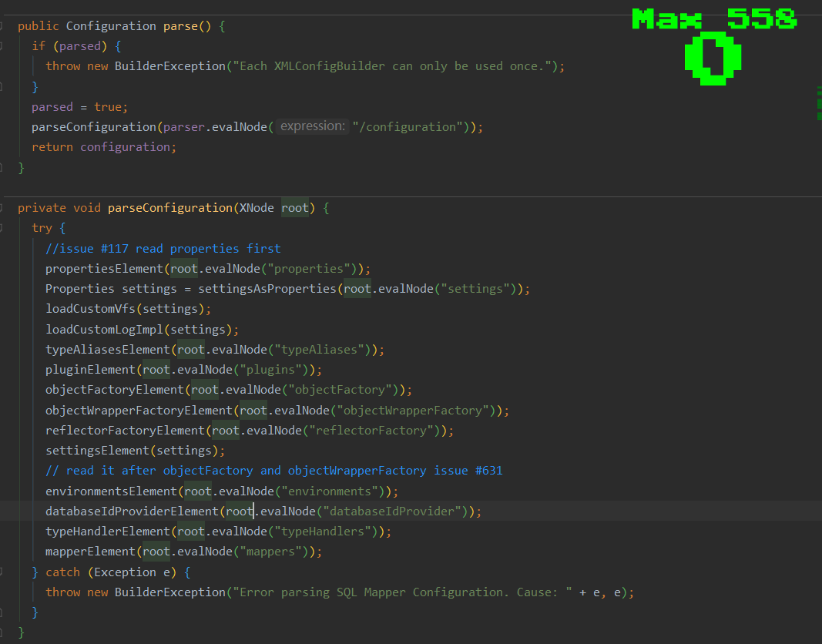Click BuilderException in the catch block throw line
The width and height of the screenshot is (822, 644).
170,592
